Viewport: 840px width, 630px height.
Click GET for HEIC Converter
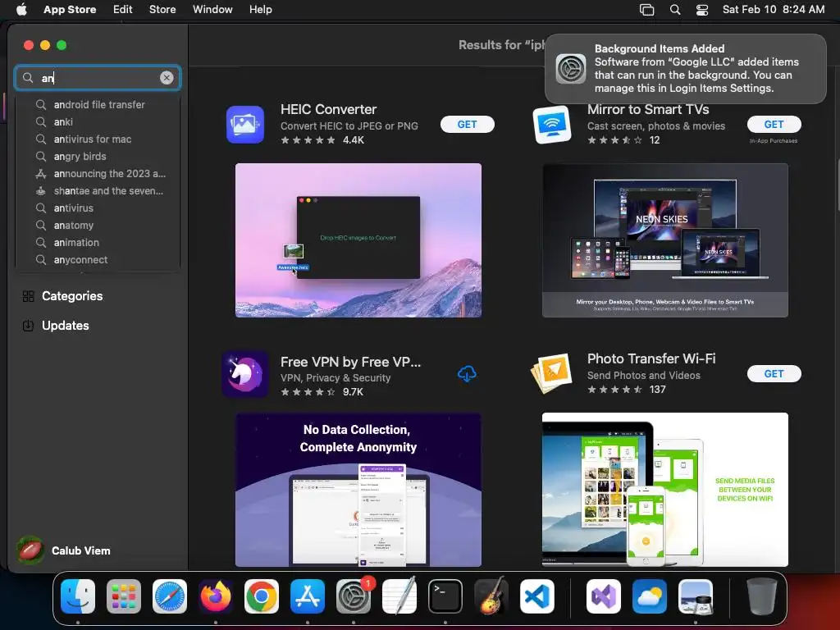[467, 125]
